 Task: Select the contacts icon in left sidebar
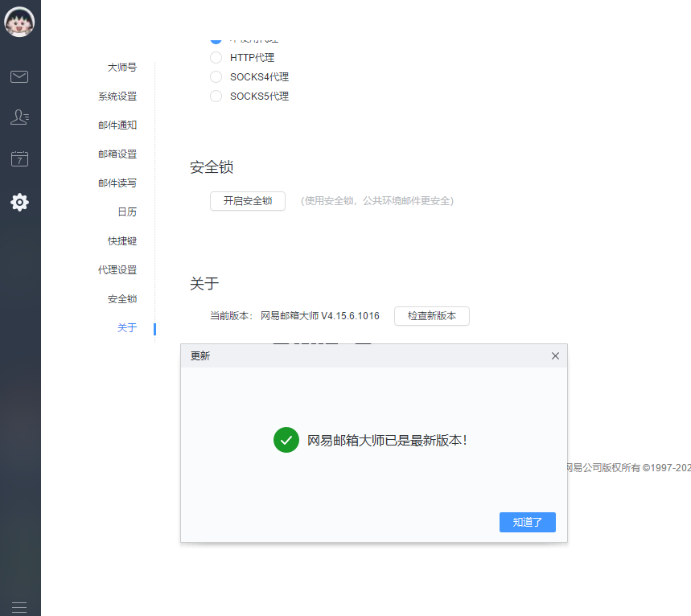click(x=19, y=117)
